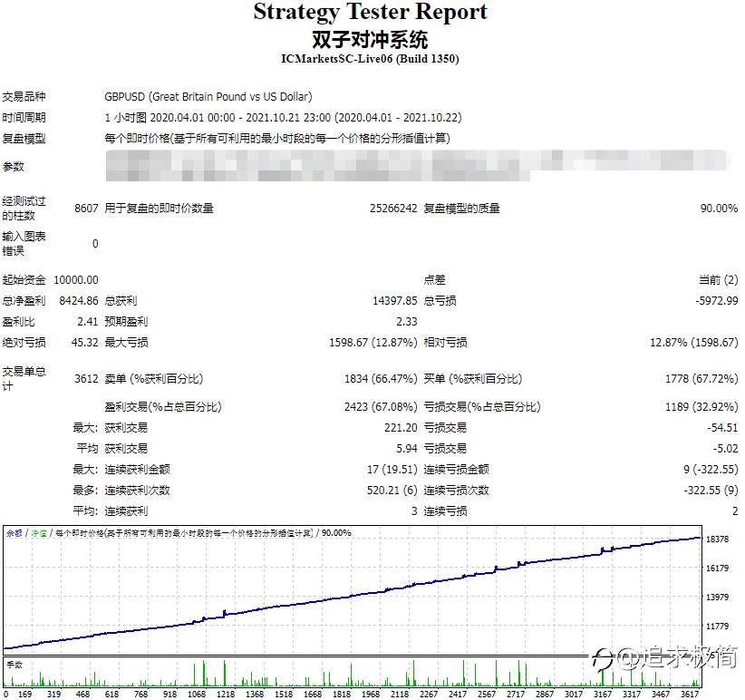Click y-axis label 13979

718,597
